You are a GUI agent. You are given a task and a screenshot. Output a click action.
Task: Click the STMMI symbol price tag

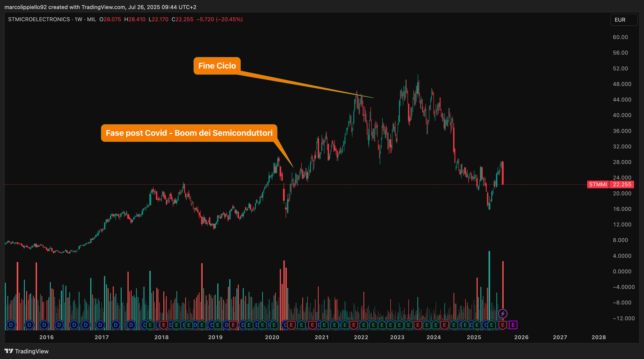coord(598,184)
